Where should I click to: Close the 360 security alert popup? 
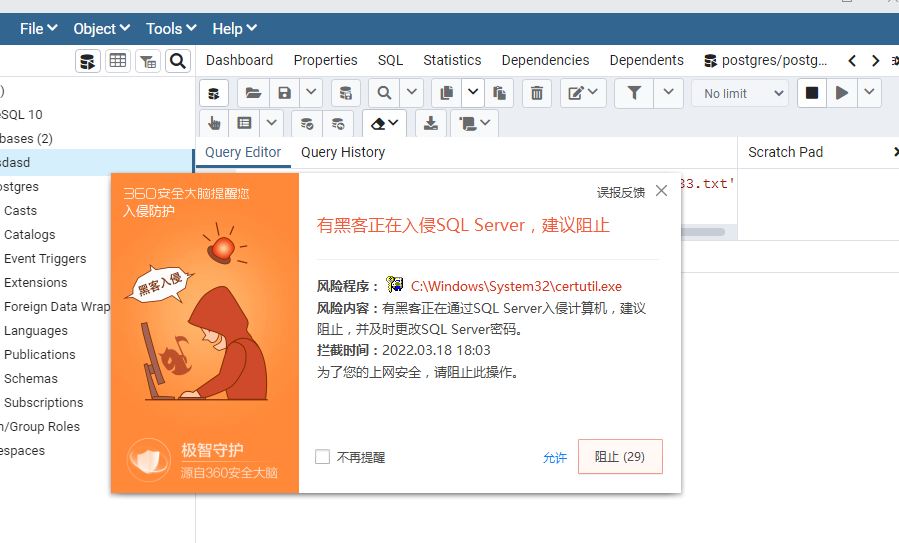pos(662,191)
